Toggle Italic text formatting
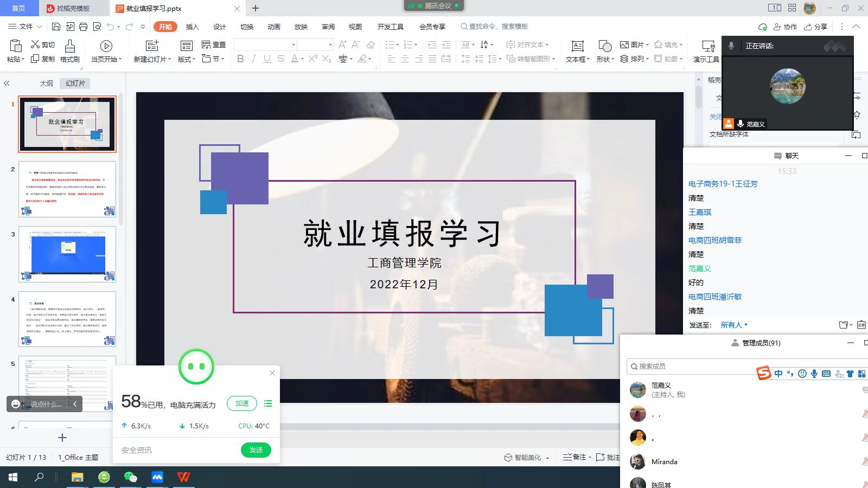The height and width of the screenshot is (488, 868). [x=253, y=59]
